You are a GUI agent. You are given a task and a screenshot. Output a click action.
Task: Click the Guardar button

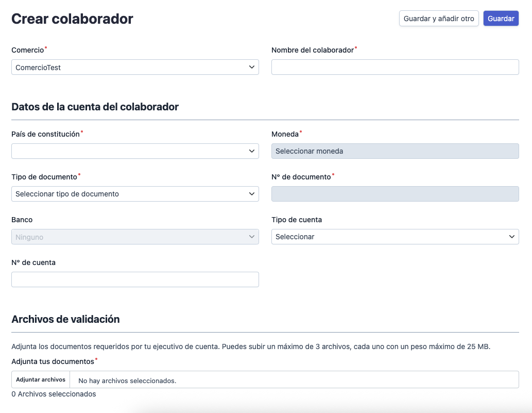coord(501,18)
